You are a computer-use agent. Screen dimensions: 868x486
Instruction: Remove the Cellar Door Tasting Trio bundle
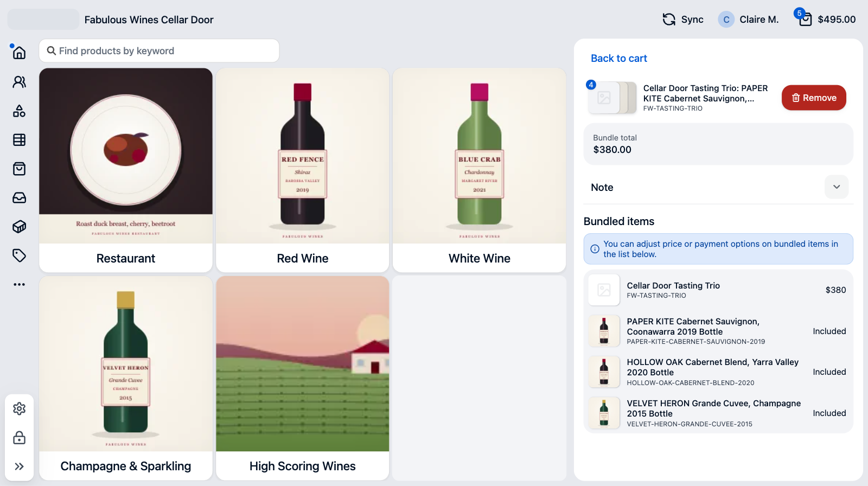[814, 98]
